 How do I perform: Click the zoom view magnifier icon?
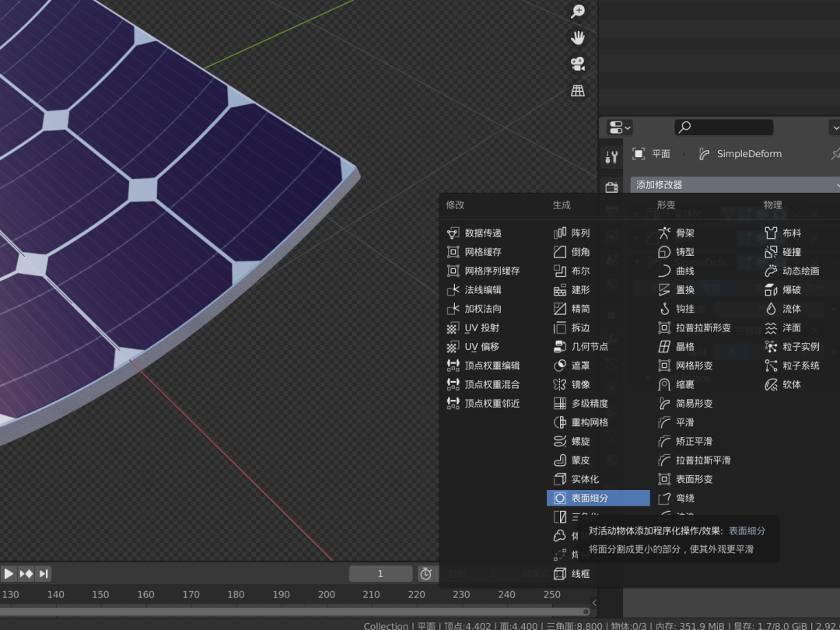[578, 11]
